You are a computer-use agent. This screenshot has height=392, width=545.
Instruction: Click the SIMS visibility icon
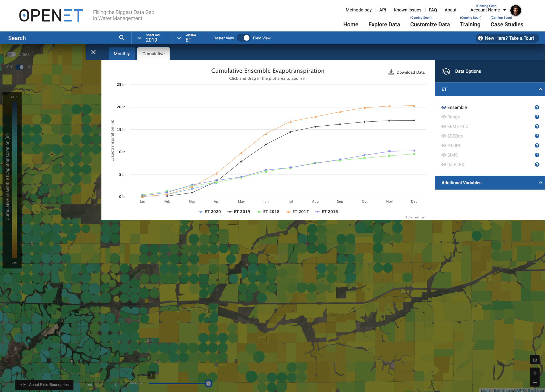point(444,154)
